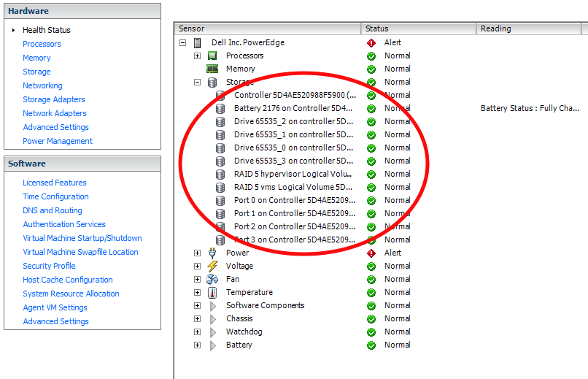Viewport: 588px width, 379px height.
Task: Select Health Status in the Hardware panel
Action: [x=47, y=30]
